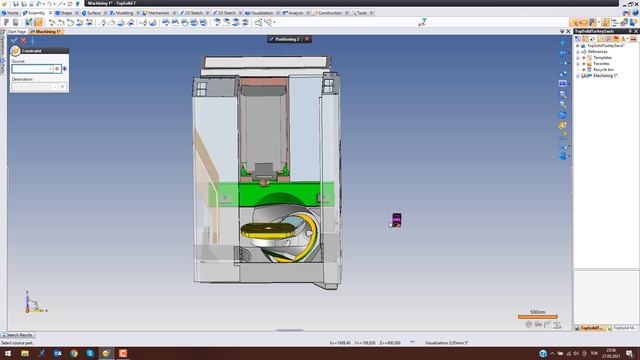640x360 pixels.
Task: Select Recycle bin in project tree
Action: click(x=603, y=70)
